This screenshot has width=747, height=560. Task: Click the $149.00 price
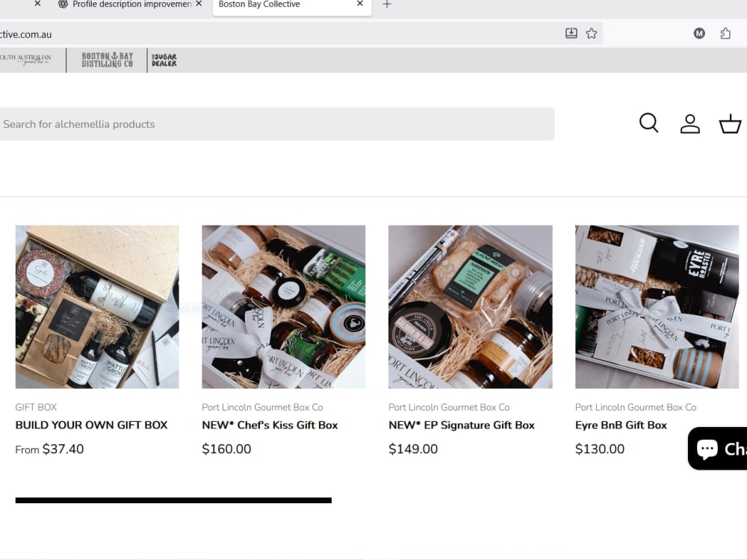pyautogui.click(x=413, y=449)
